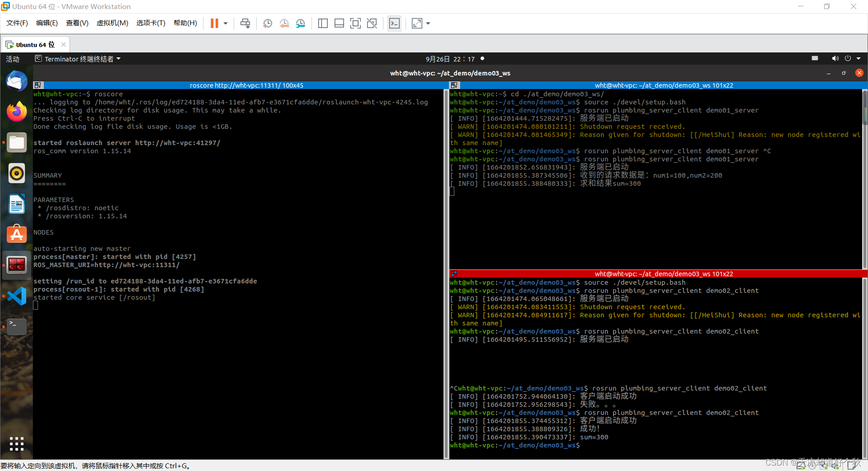868x471 pixels.
Task: Click 'started core service [/rosout]' line
Action: pos(94,297)
